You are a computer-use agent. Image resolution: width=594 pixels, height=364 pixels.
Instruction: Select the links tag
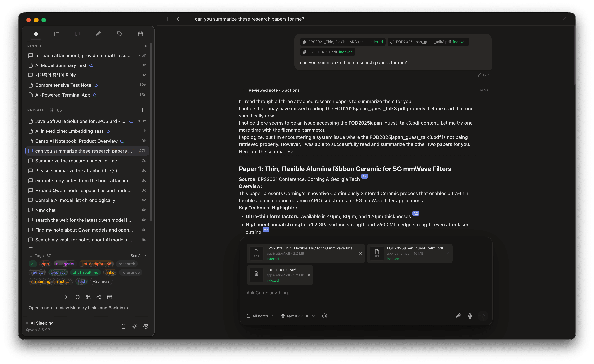(x=110, y=273)
